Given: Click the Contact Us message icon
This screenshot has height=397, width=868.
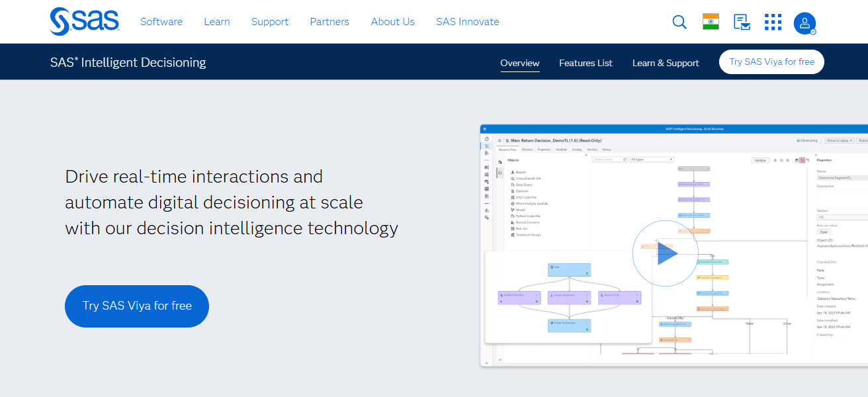Looking at the screenshot, I should click(742, 22).
